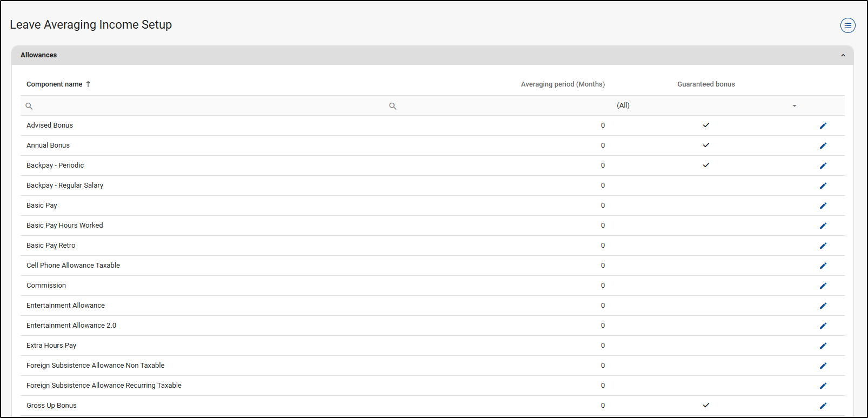The image size is (868, 418).
Task: Edit the Extra Hours Pay row
Action: tap(823, 346)
